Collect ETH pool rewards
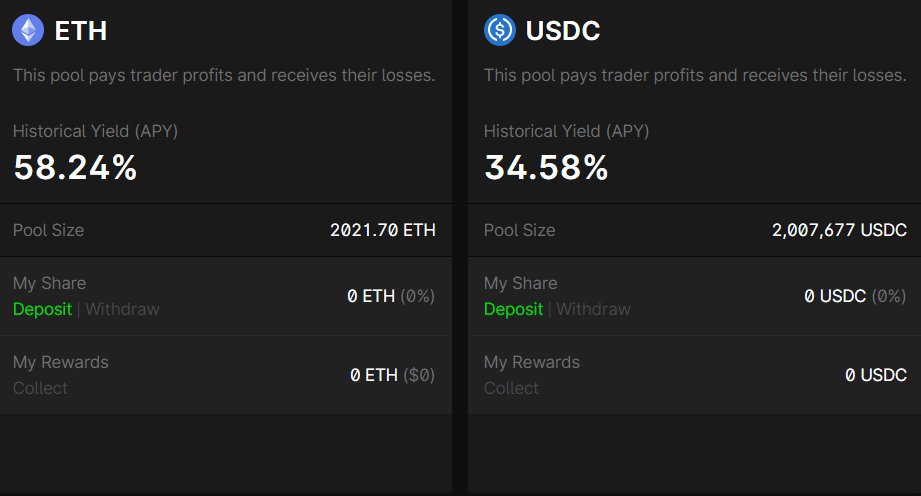 (x=40, y=388)
